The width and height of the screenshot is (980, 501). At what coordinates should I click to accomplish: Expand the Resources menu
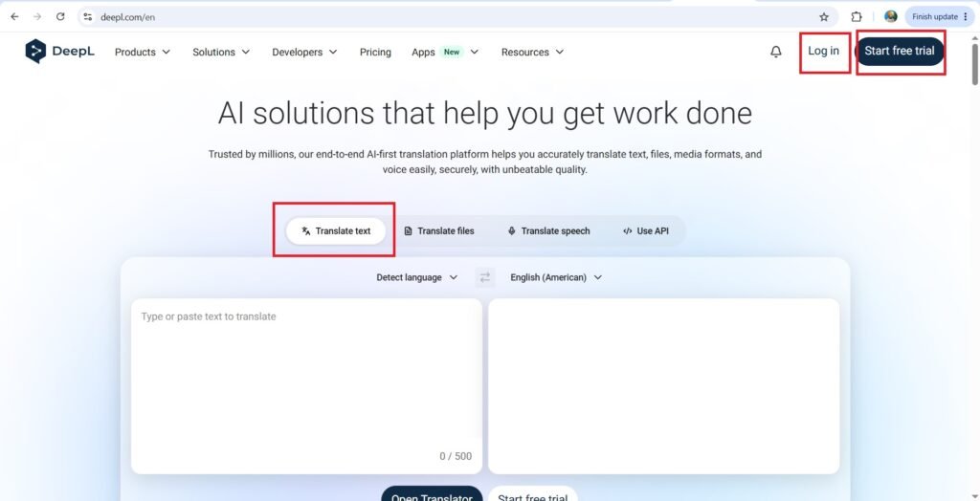(532, 53)
